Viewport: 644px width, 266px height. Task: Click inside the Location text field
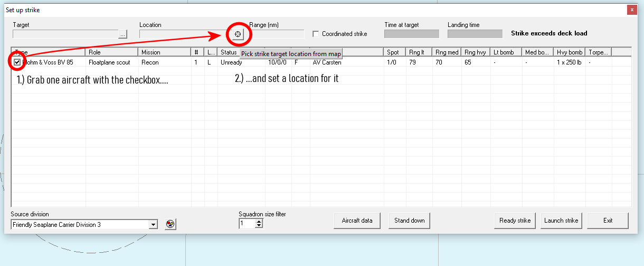pyautogui.click(x=182, y=34)
